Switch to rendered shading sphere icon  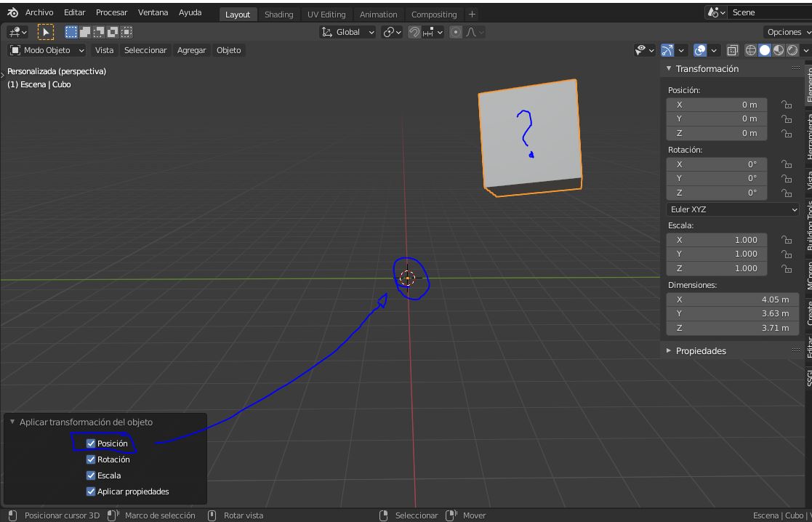coord(792,50)
